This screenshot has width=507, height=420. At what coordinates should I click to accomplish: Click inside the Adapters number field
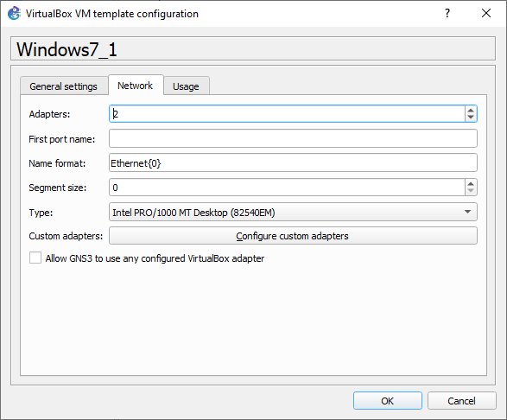[287, 113]
